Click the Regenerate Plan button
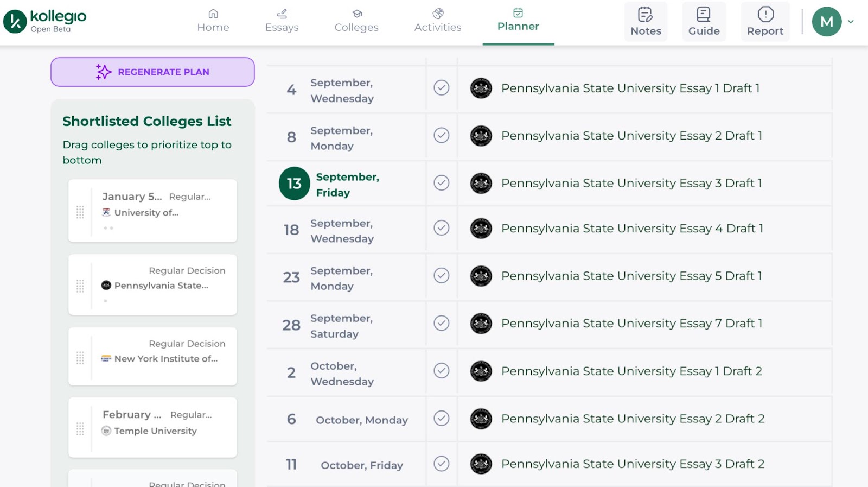Image resolution: width=868 pixels, height=487 pixels. pos(152,72)
